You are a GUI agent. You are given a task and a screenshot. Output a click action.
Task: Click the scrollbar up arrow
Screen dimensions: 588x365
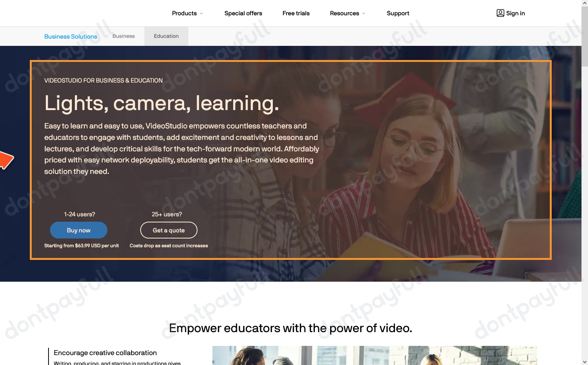click(x=585, y=3)
